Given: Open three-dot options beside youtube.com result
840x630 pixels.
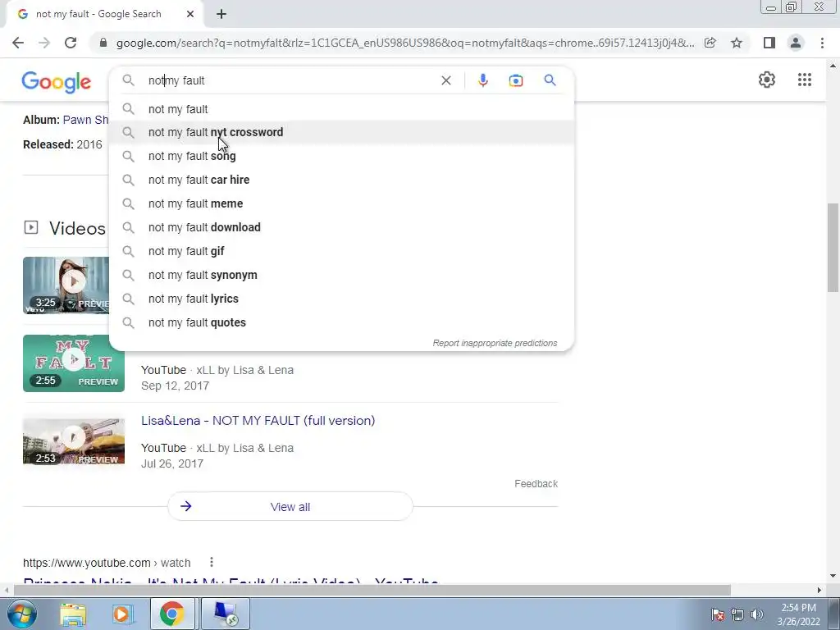Looking at the screenshot, I should 212,562.
